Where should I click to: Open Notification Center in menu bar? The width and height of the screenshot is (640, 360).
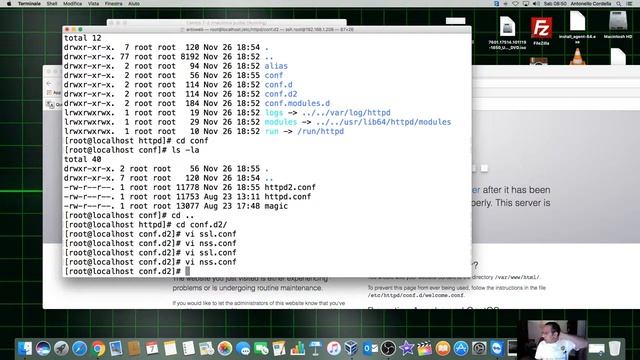(630, 4)
